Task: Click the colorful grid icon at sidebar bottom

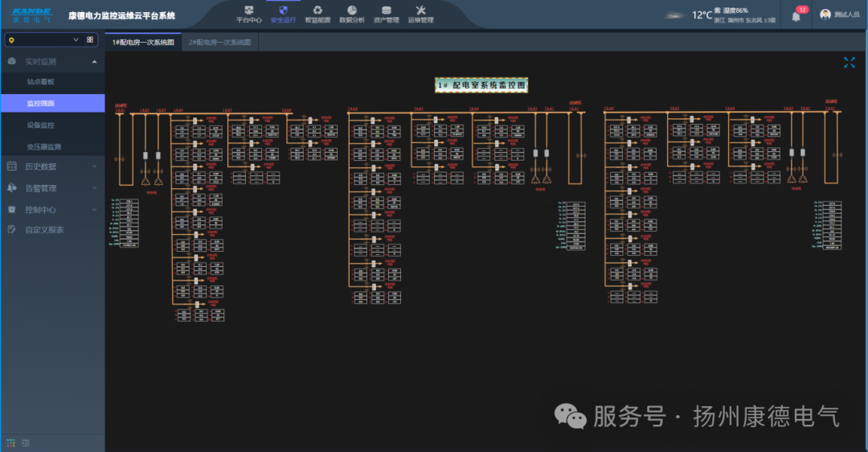Action: pyautogui.click(x=11, y=442)
